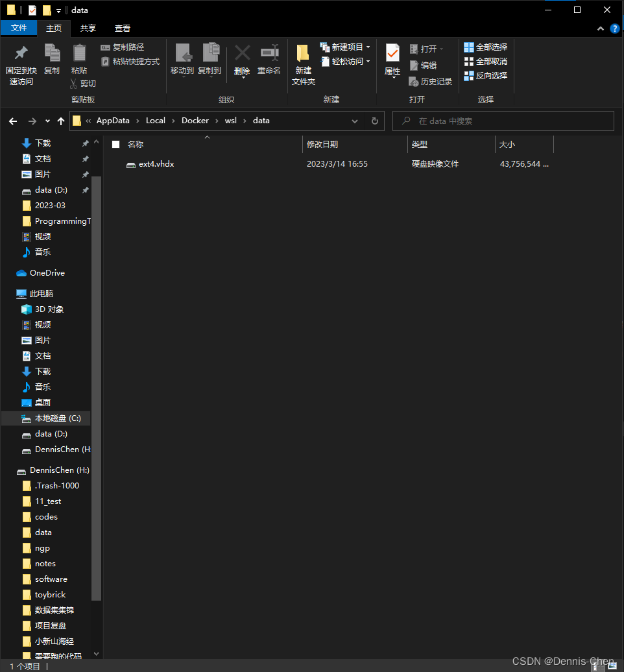Open the File (文件) menu
624x672 pixels.
click(x=19, y=28)
